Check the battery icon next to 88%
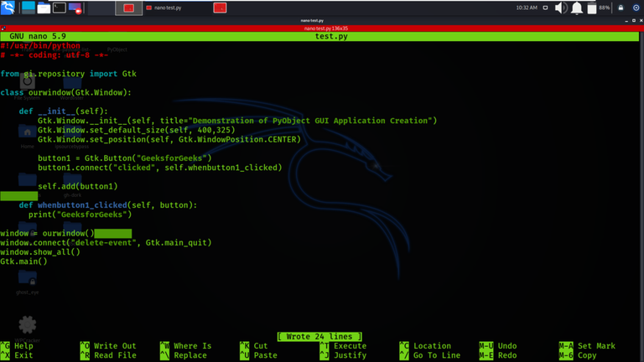The image size is (644, 362). coord(592,8)
